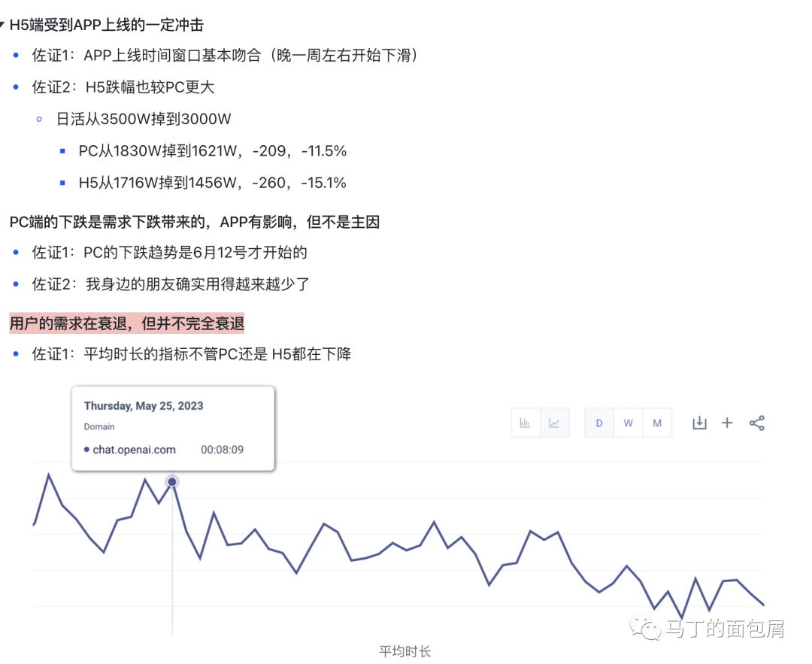The width and height of the screenshot is (812, 664).
Task: Click the text 佐证2：H5跌幅也较PC更大
Action: (x=123, y=87)
